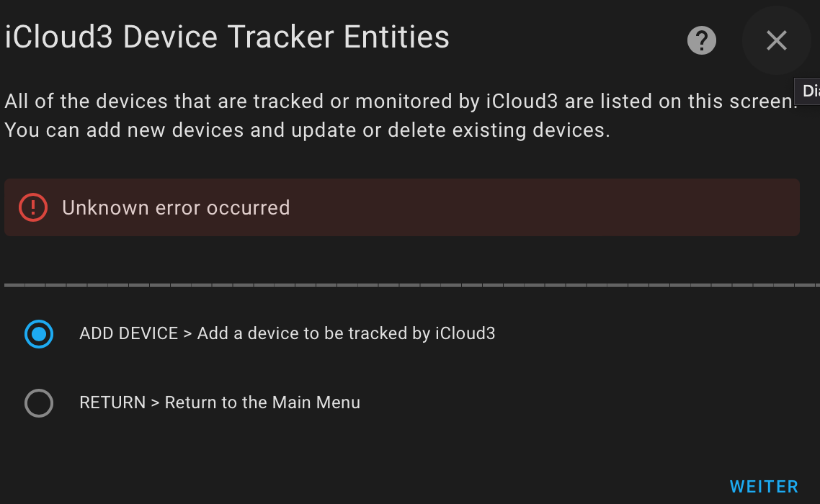Click the dashed divider line
Image resolution: width=820 pixels, height=504 pixels.
410,284
